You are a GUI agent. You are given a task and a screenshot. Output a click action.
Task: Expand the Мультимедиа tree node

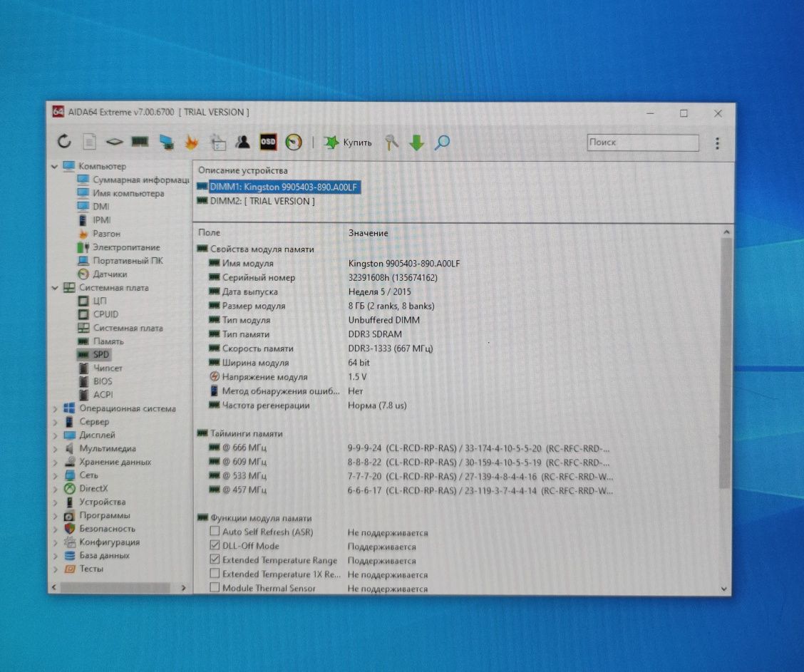[55, 449]
